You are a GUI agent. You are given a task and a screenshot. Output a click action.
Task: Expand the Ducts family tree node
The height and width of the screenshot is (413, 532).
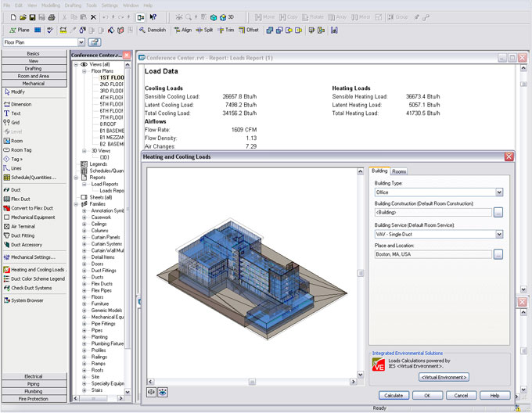[x=84, y=277]
